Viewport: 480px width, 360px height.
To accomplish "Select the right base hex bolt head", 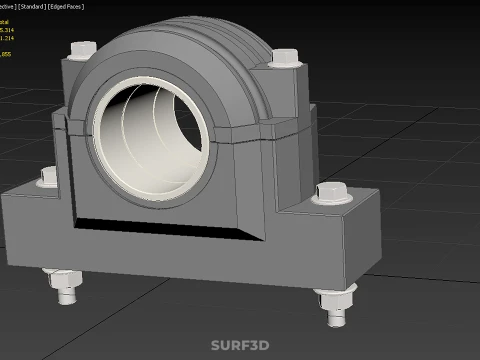I will (332, 193).
